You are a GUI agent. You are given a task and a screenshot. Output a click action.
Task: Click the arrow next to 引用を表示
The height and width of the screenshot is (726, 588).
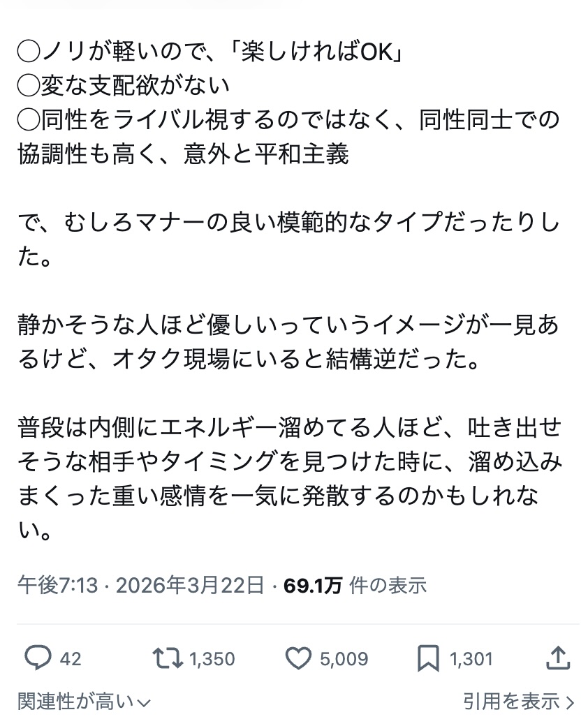570,702
